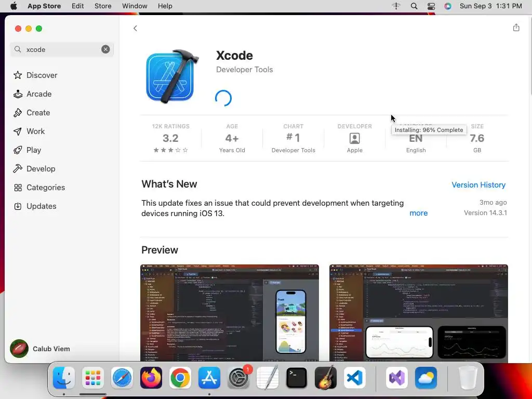532x399 pixels.
Task: Open Terminal from the Dock
Action: pos(297,378)
